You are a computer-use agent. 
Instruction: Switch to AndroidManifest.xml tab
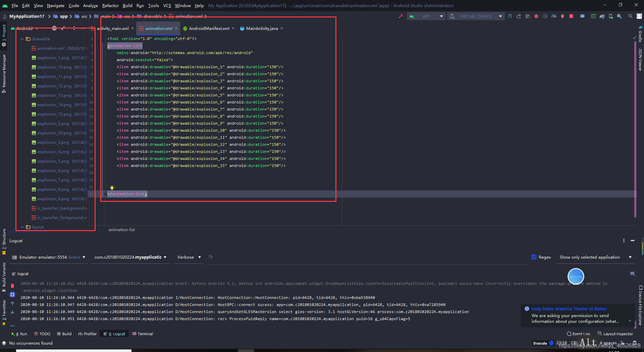(x=209, y=28)
